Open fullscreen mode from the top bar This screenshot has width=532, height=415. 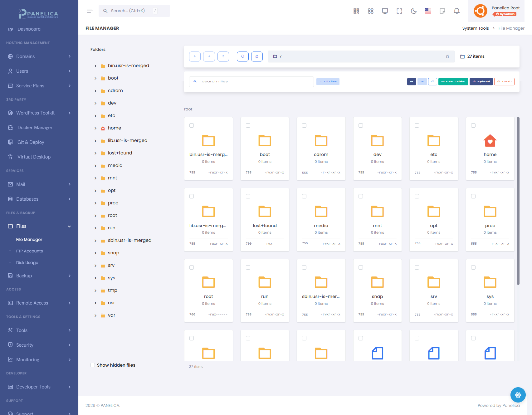(399, 11)
